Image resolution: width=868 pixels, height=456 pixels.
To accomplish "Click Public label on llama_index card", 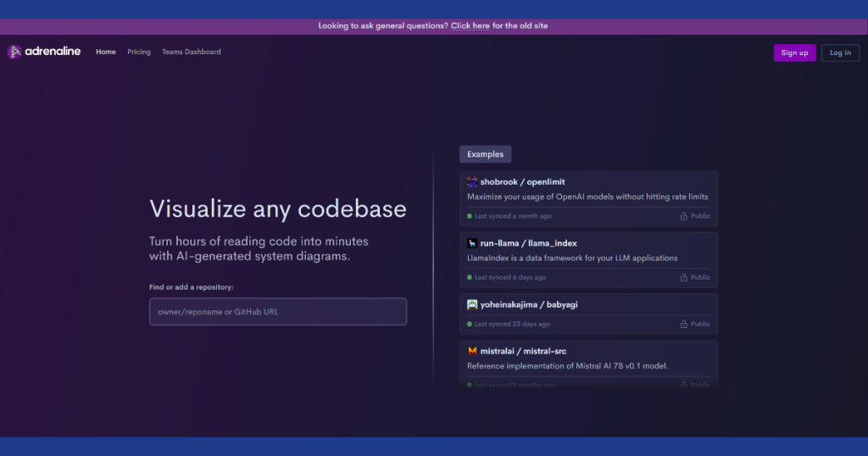I will [700, 278].
